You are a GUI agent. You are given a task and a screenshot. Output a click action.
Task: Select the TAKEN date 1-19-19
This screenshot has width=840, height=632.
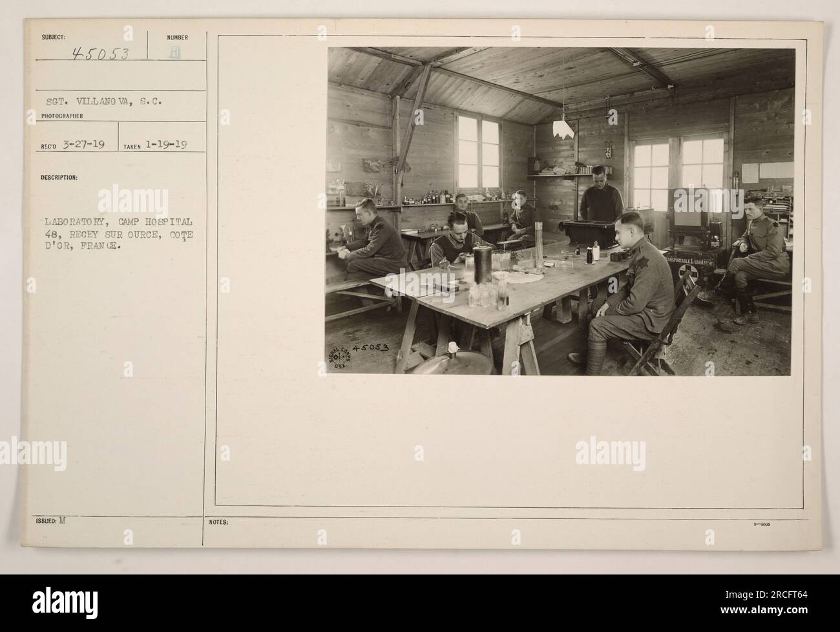pyautogui.click(x=163, y=145)
